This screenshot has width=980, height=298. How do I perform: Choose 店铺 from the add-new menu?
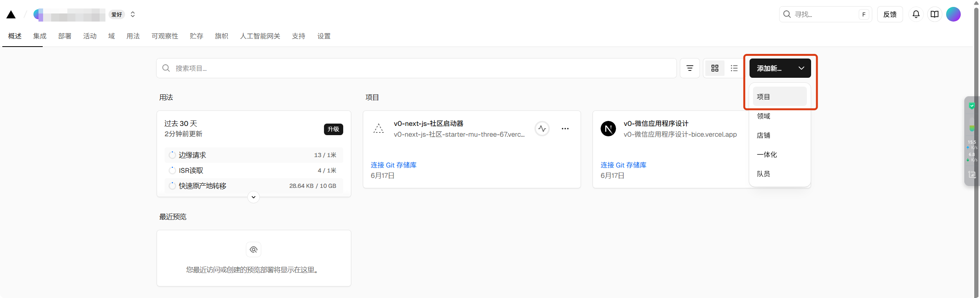coord(780,135)
